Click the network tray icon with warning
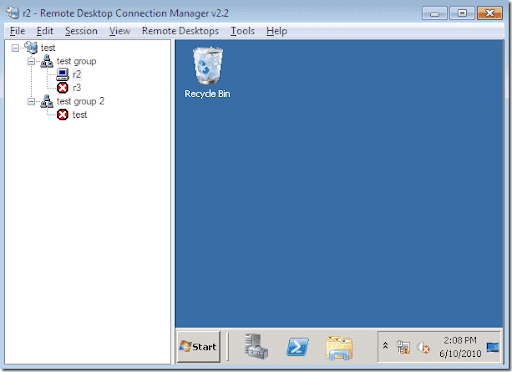The height and width of the screenshot is (372, 512). click(x=403, y=347)
